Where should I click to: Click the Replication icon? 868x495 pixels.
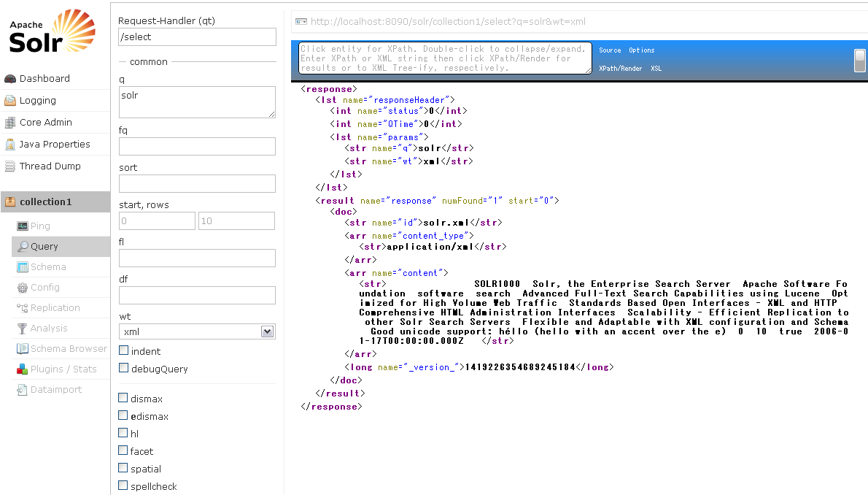tap(22, 307)
